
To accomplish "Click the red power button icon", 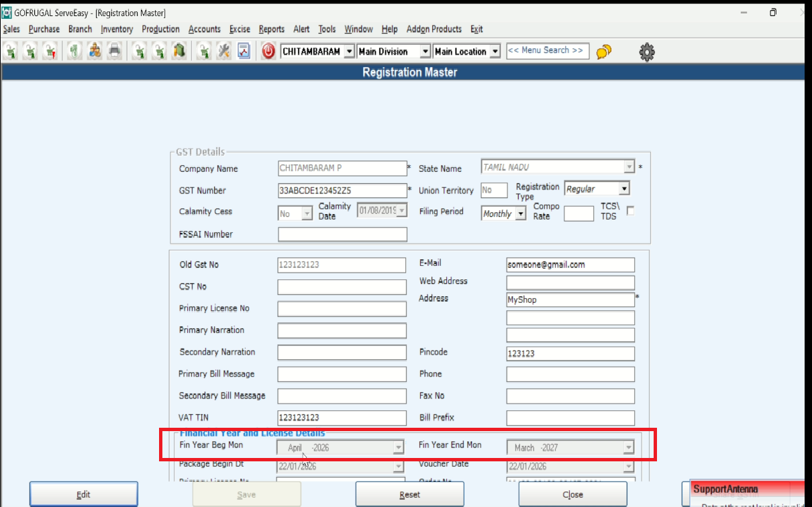I will click(x=268, y=52).
